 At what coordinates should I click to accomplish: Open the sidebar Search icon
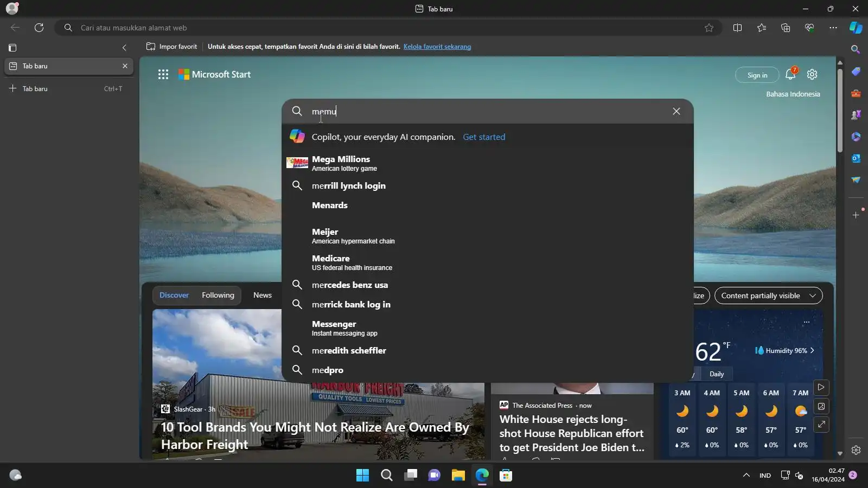pos(856,49)
